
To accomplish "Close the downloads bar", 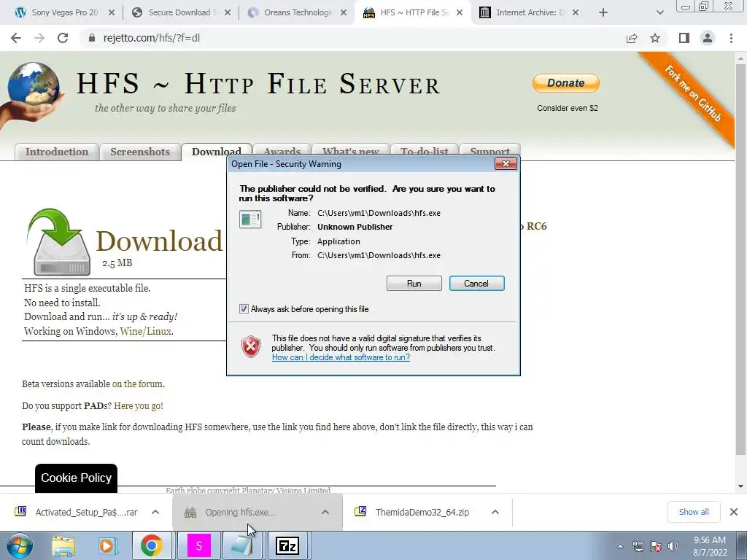I will coord(734,512).
